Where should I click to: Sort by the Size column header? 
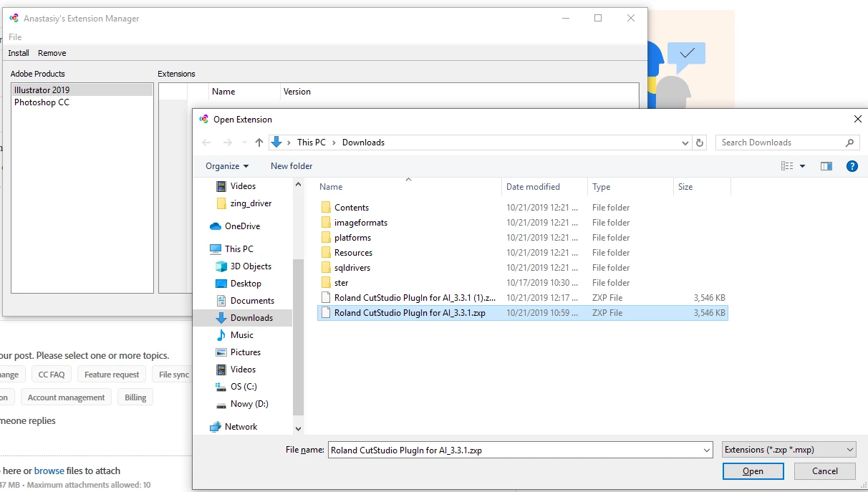[702, 187]
